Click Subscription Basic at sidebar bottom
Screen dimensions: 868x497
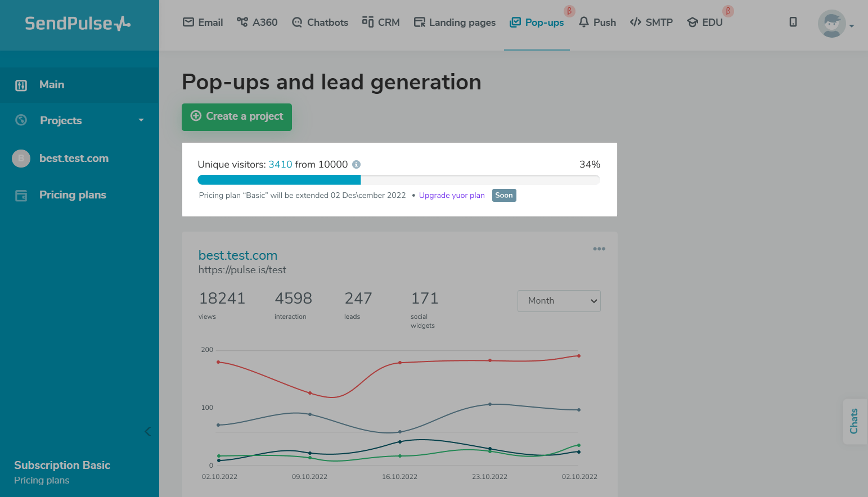pos(62,465)
